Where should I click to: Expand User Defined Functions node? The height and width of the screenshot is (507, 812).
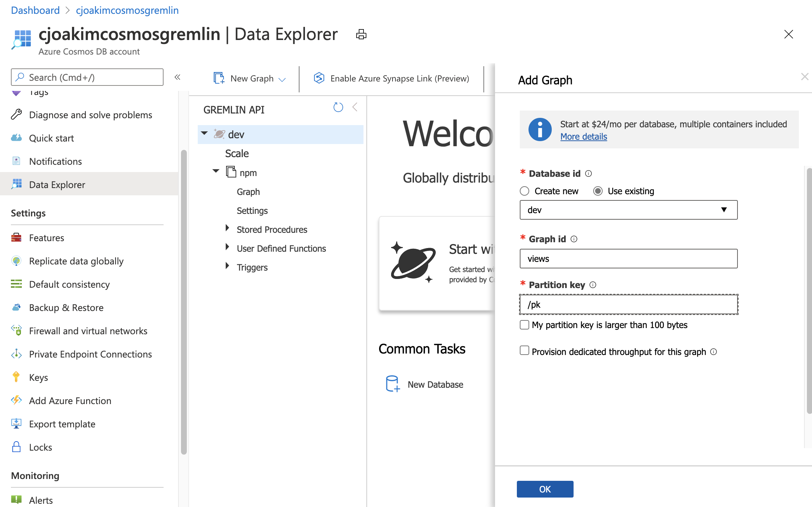(227, 247)
